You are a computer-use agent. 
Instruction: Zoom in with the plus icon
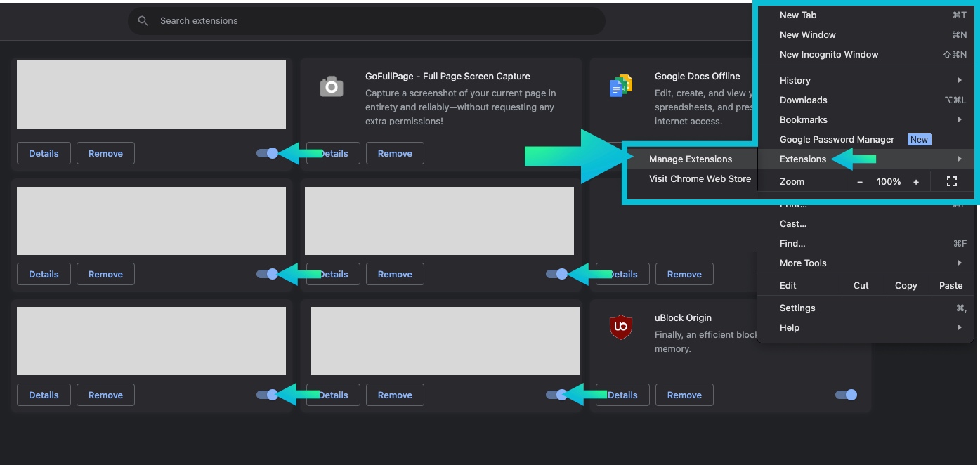coord(916,181)
